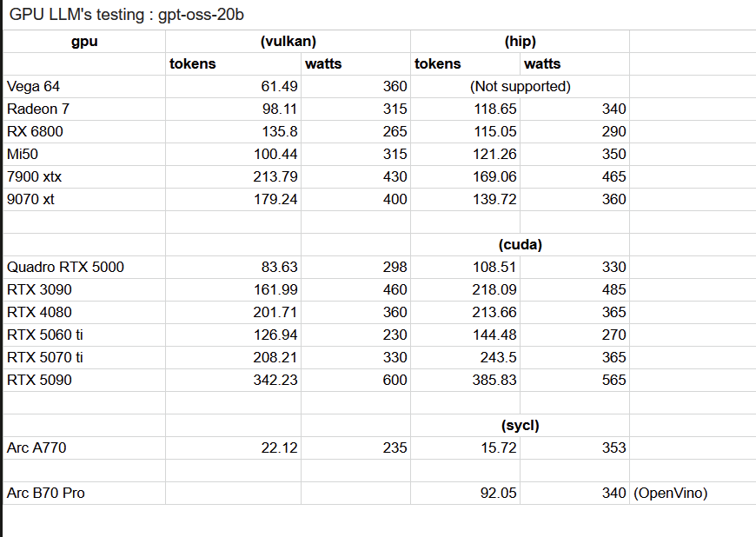Select the (cuda) section header cell
This screenshot has height=537, width=756.
tap(520, 245)
